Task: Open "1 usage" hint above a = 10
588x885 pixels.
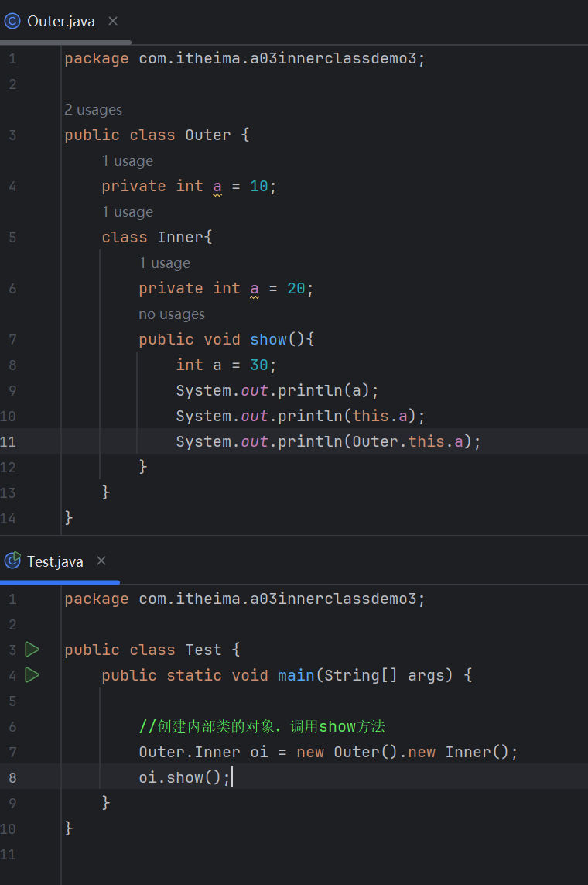Action: tap(127, 161)
